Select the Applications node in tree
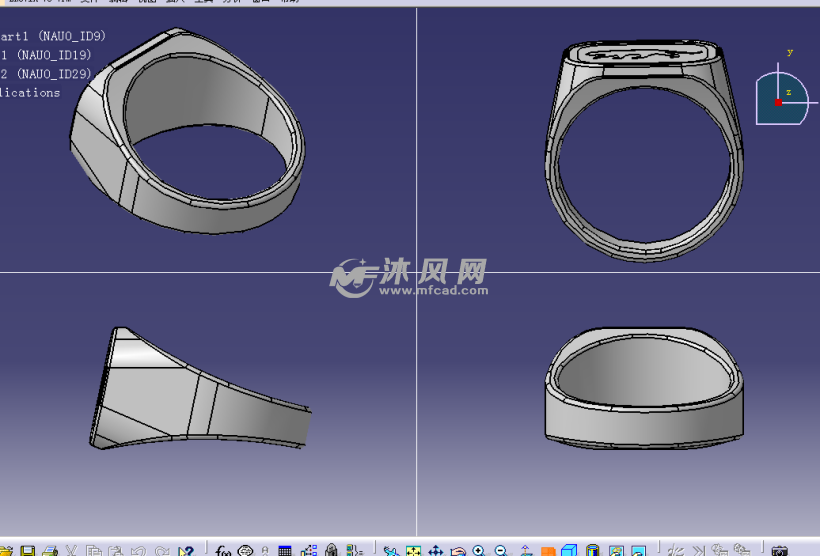The image size is (820, 556). 30,93
